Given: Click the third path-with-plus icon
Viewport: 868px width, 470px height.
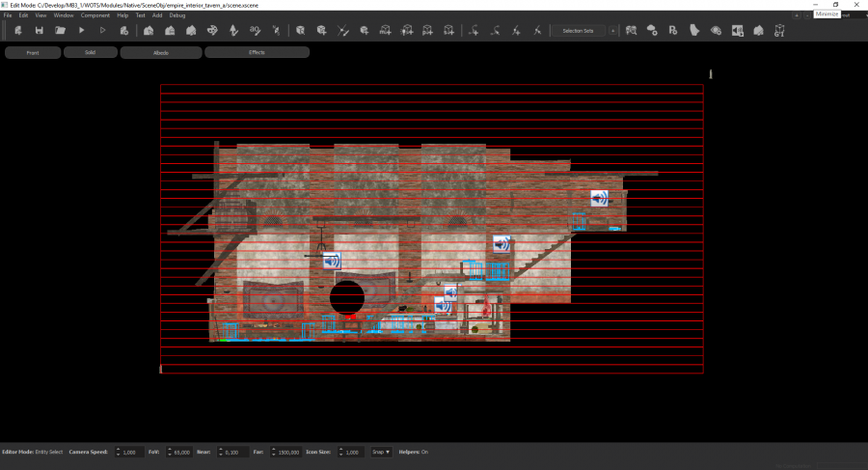Looking at the screenshot, I should 516,31.
